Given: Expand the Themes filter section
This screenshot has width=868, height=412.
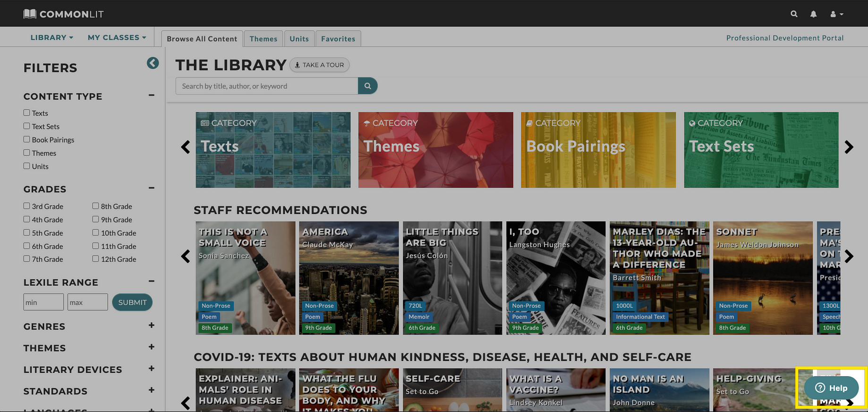Looking at the screenshot, I should [x=152, y=347].
